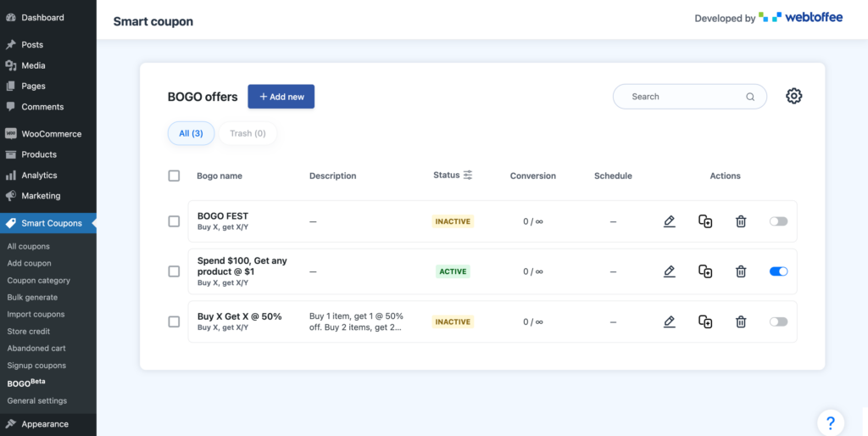Edit the Buy X Get X @ 50% offer
Viewport: 868px width, 436px height.
(670, 321)
